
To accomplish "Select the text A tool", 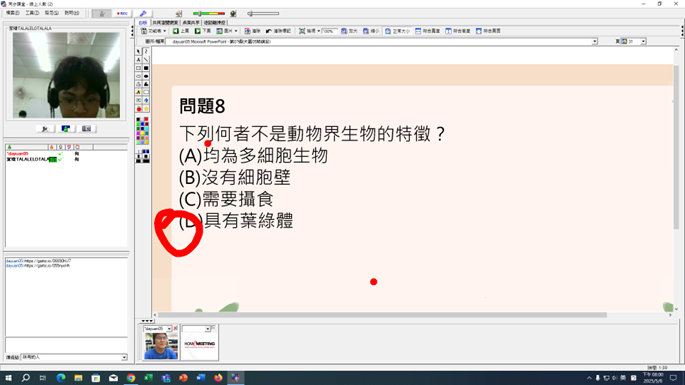I will point(138,59).
